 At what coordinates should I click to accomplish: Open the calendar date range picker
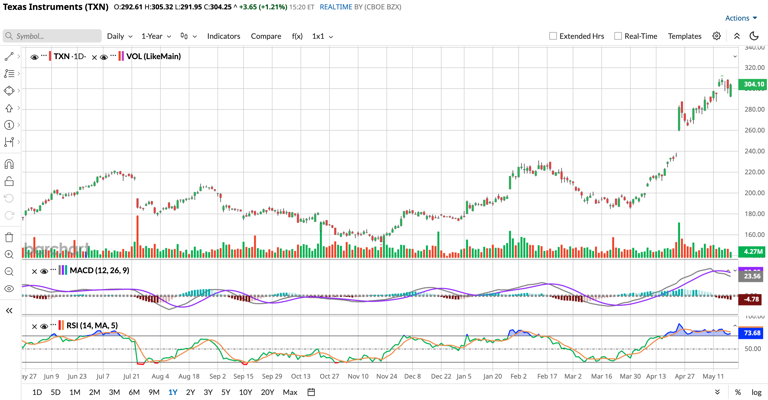tap(311, 392)
